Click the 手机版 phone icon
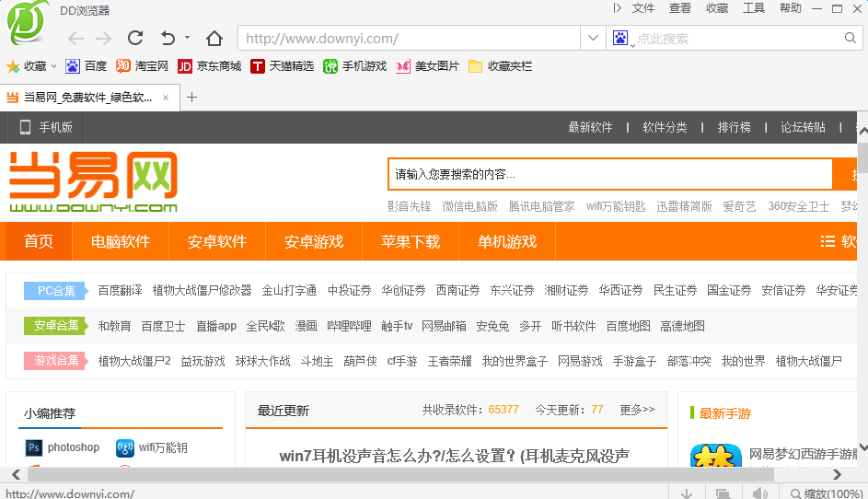This screenshot has width=868, height=499. click(26, 127)
